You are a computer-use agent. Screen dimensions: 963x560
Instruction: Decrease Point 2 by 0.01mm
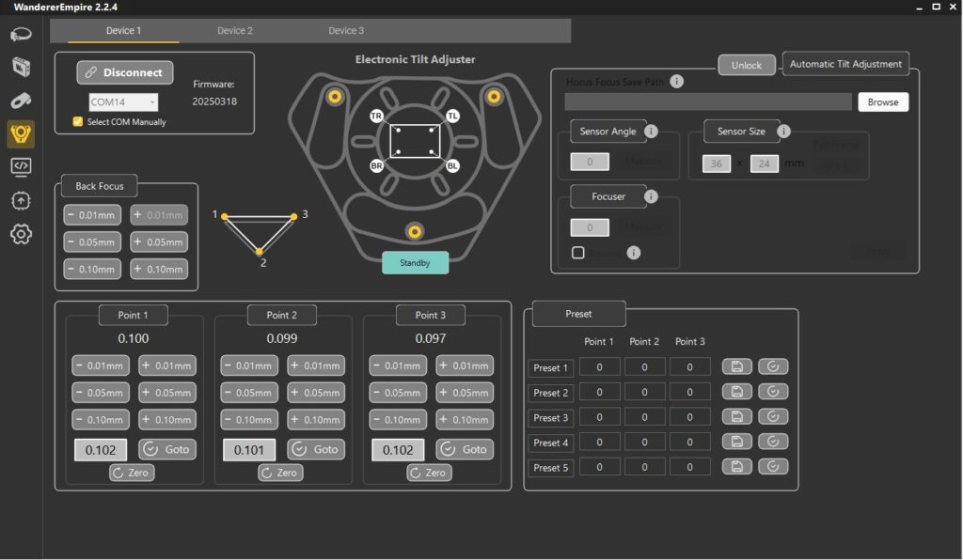(x=249, y=366)
